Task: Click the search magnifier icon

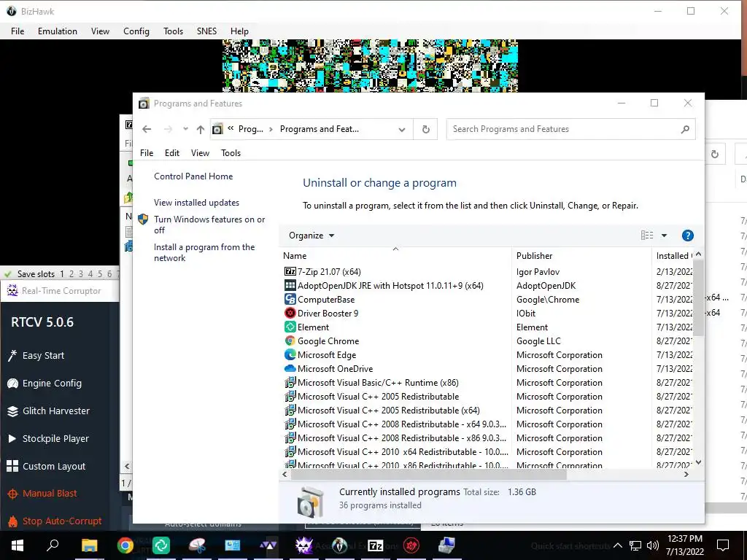Action: [685, 129]
